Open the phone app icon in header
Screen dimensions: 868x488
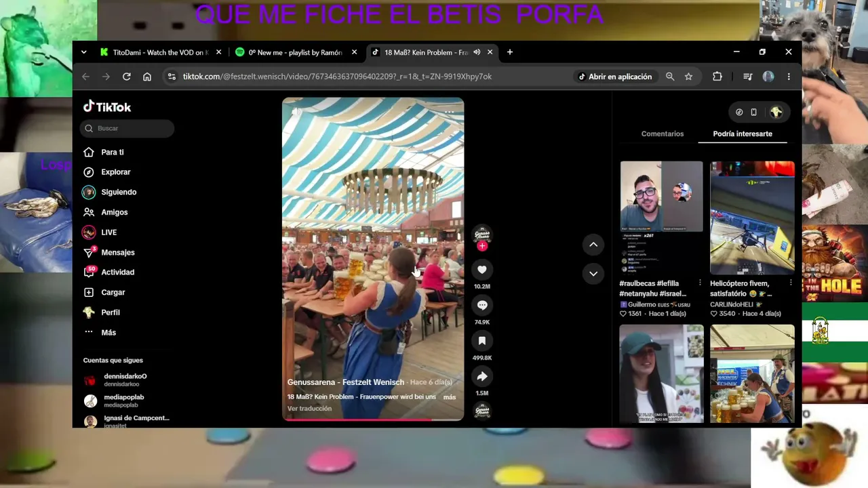[753, 113]
